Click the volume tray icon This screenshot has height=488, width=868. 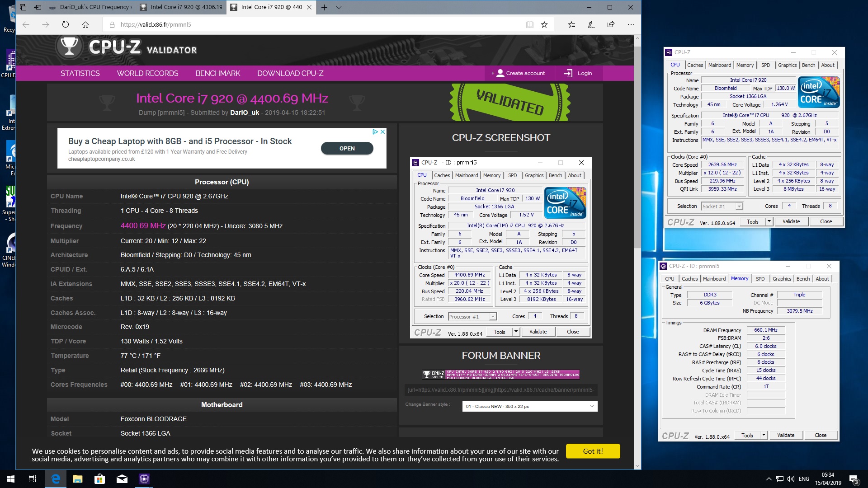[791, 479]
